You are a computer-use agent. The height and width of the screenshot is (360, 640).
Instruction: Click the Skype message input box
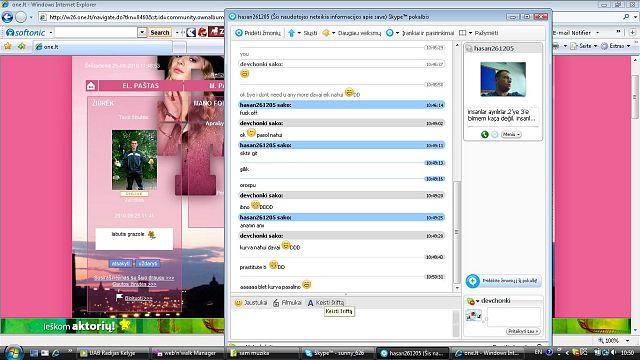(342, 324)
